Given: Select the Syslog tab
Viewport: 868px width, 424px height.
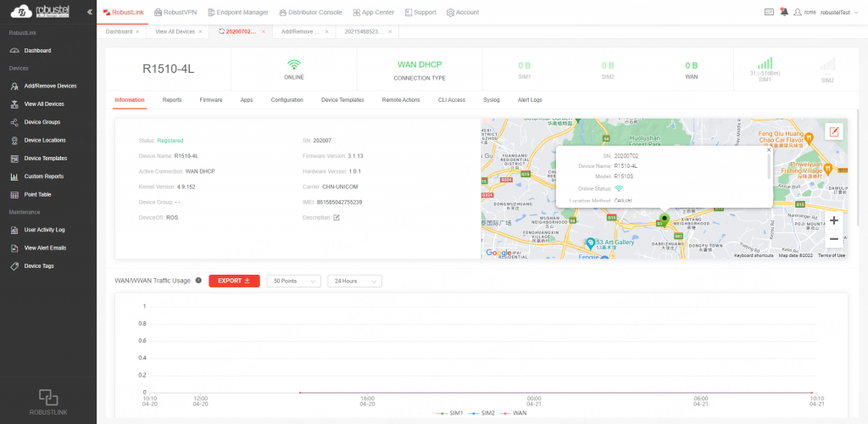Looking at the screenshot, I should tap(492, 100).
